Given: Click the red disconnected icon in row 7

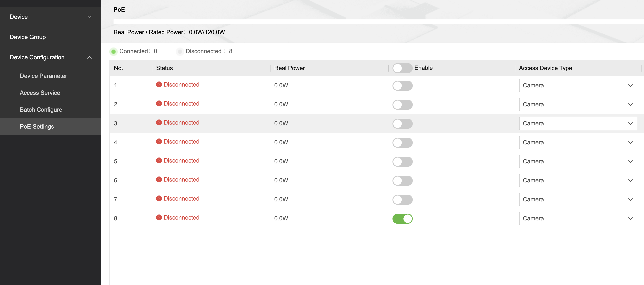Looking at the screenshot, I should [x=159, y=199].
